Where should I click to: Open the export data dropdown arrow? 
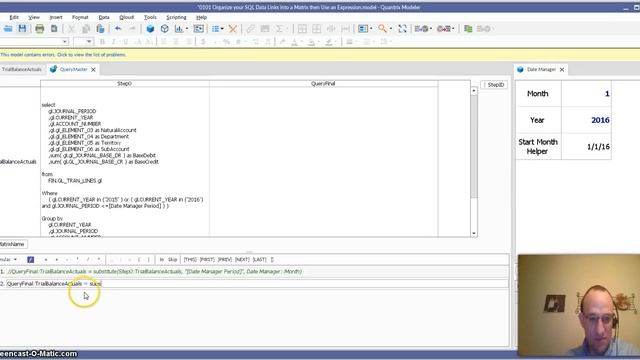point(453,29)
